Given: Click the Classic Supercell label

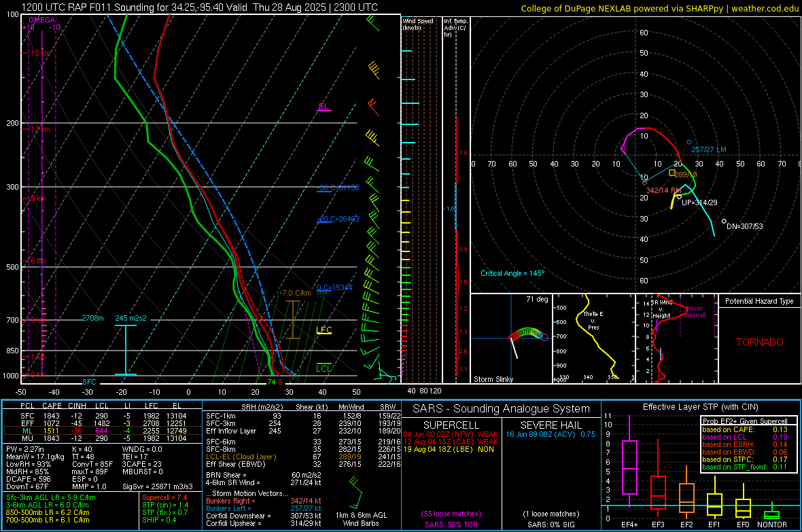Looking at the screenshot, I should (x=694, y=312).
